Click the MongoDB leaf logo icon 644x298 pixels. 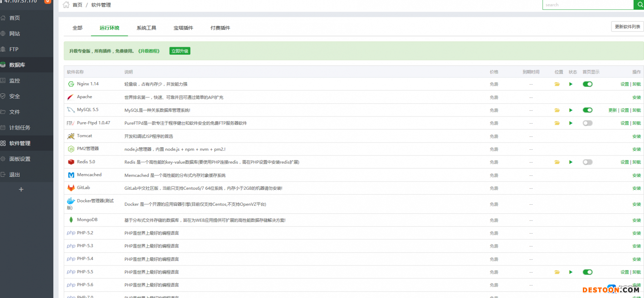[x=71, y=220]
